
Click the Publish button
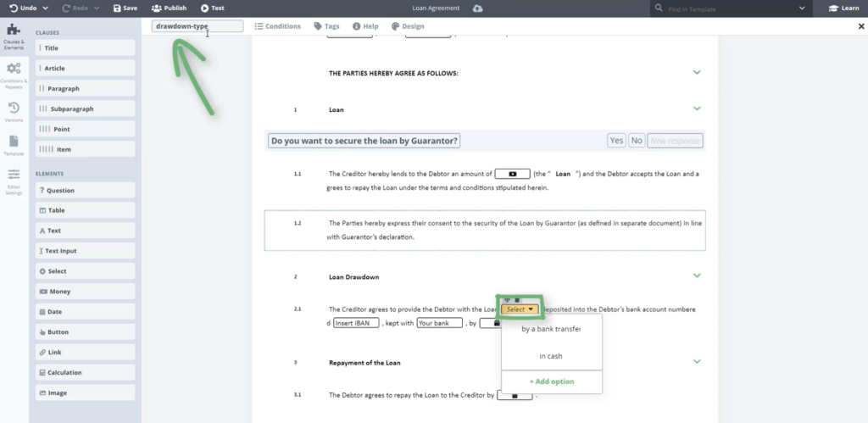coord(170,8)
